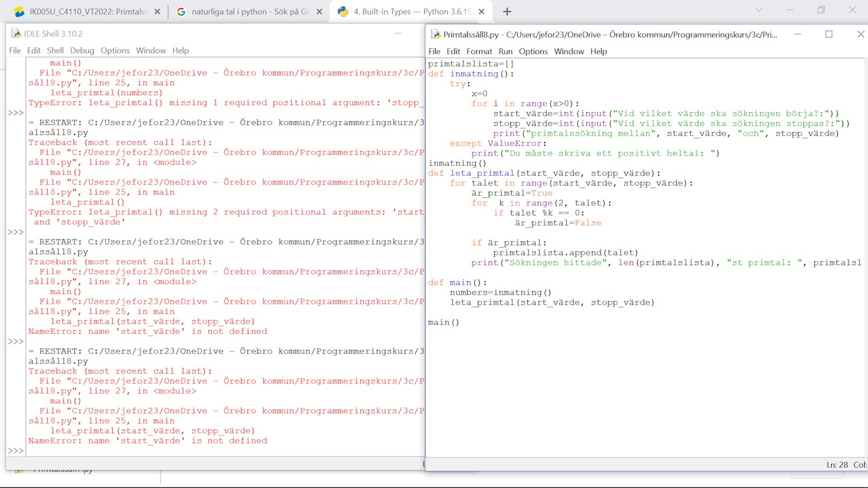Image resolution: width=868 pixels, height=488 pixels.
Task: Click the Python icon on Primtalssåll8.py editor window
Action: coord(435,34)
